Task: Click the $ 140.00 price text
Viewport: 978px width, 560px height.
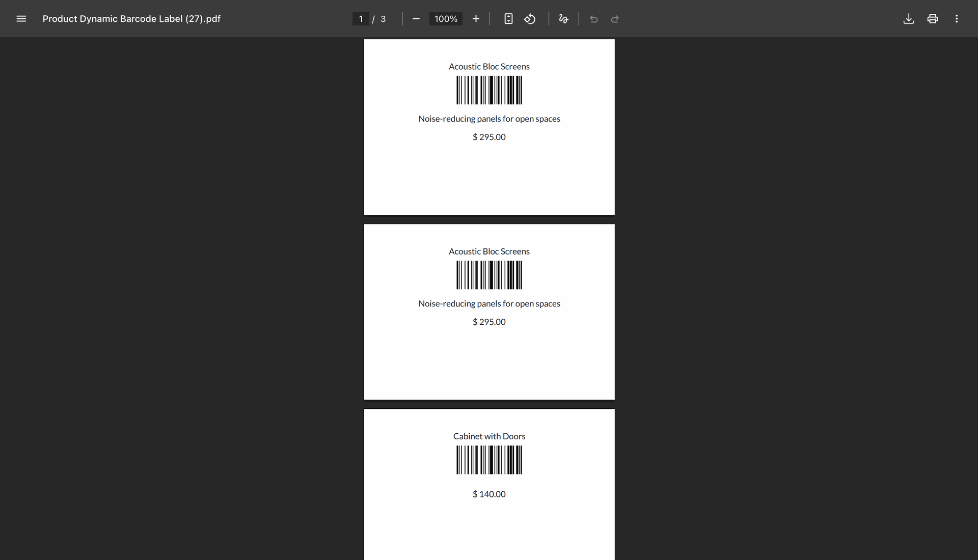Action: (489, 494)
